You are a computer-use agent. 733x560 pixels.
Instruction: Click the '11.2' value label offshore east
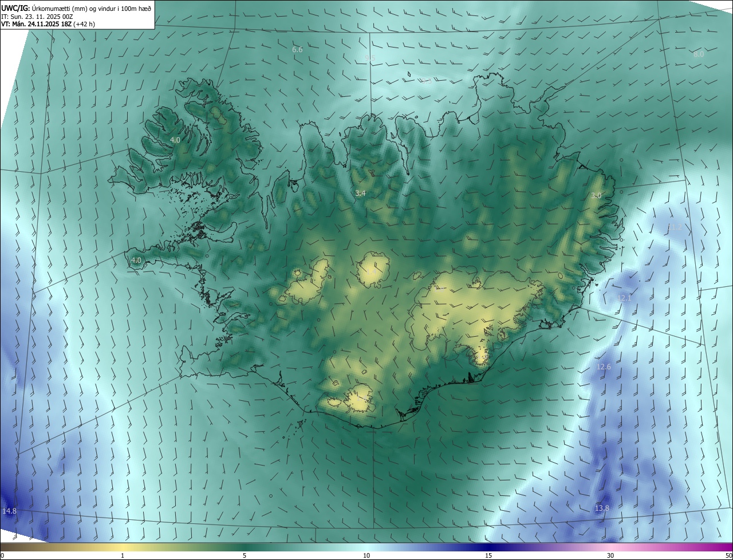click(675, 227)
